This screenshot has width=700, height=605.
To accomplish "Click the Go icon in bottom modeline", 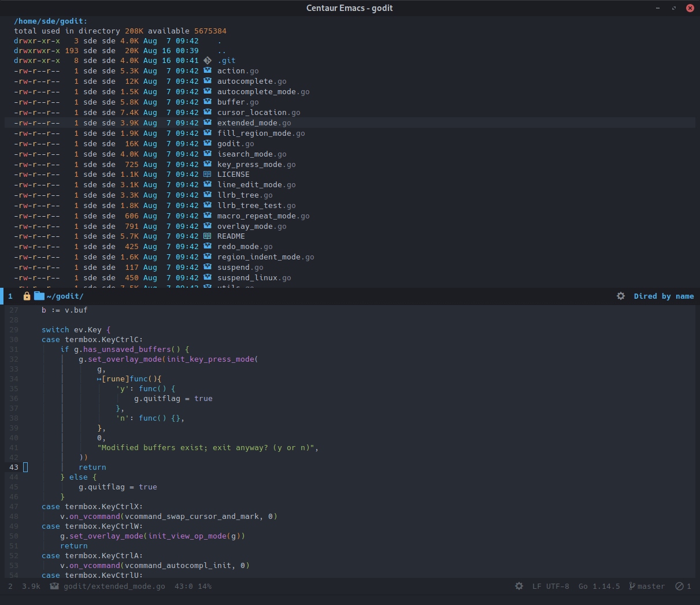I will 54,586.
